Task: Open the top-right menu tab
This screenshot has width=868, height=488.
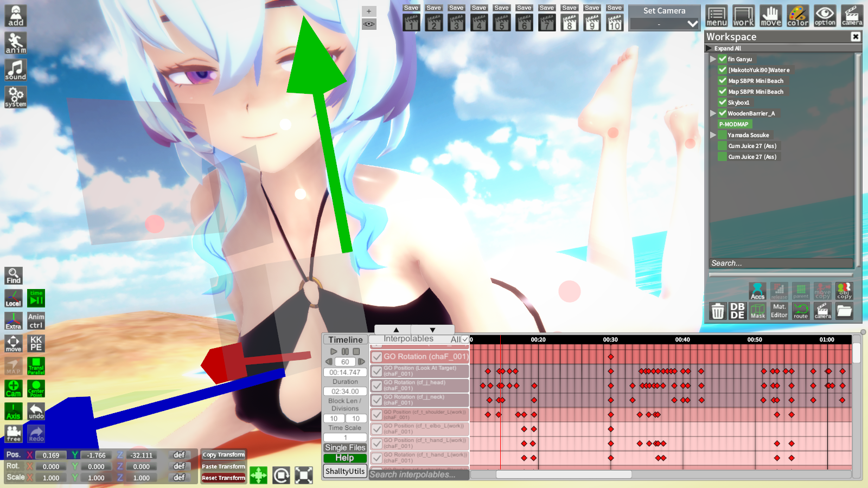Action: pos(717,16)
